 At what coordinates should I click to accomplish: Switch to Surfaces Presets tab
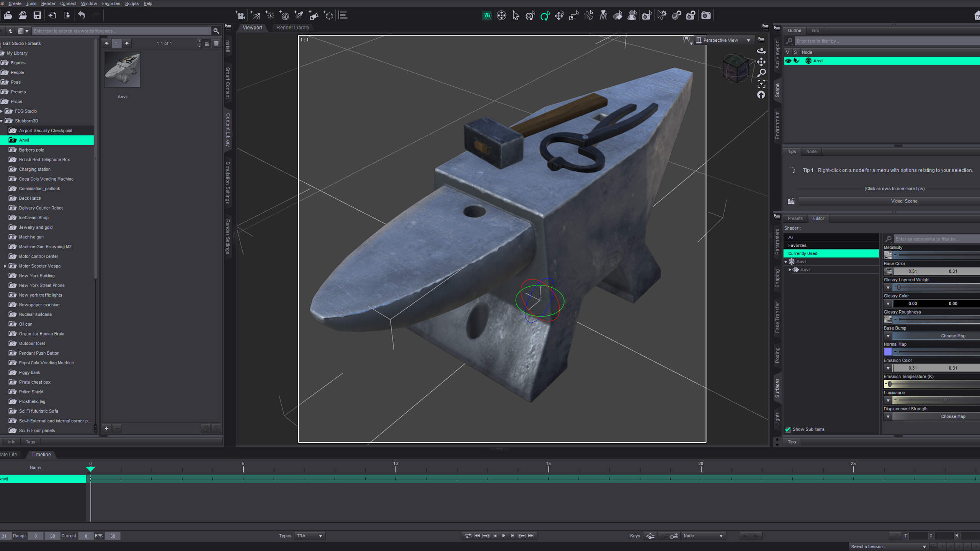pyautogui.click(x=795, y=218)
